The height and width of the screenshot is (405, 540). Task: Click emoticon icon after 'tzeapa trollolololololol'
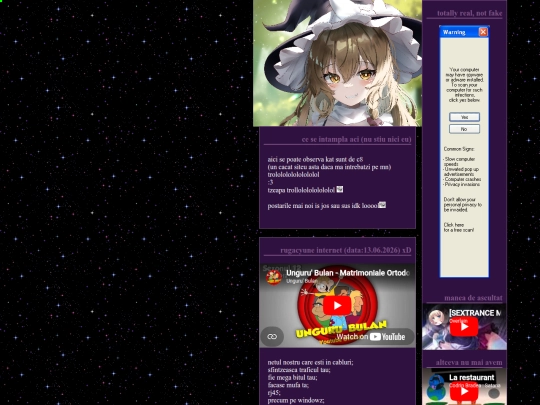click(x=340, y=189)
